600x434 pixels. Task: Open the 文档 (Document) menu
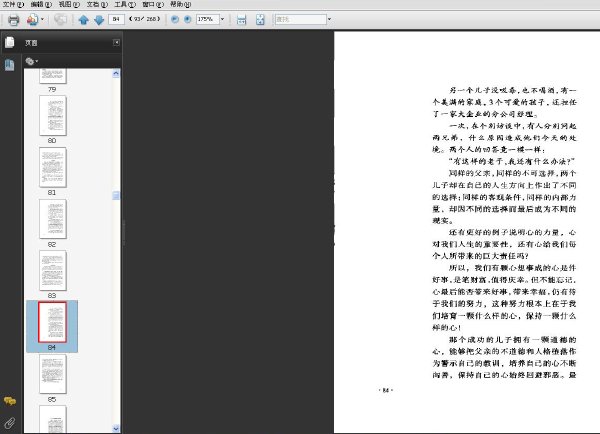point(97,4)
